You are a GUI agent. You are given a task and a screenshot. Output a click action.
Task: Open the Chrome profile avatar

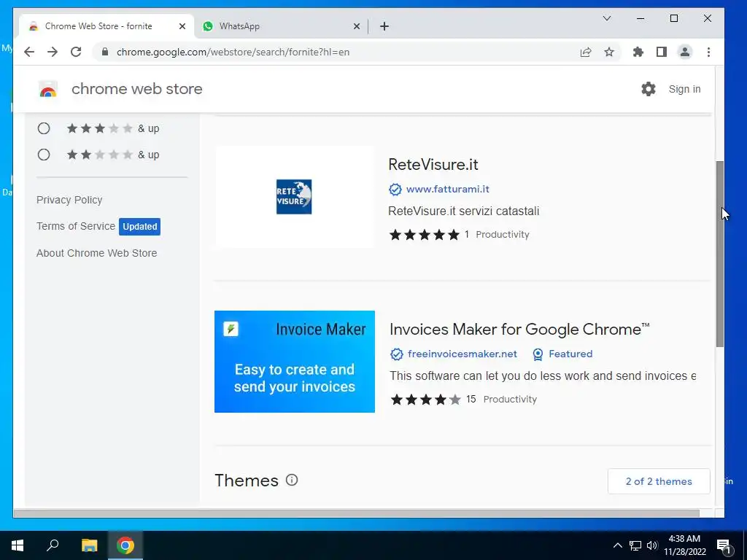(684, 52)
